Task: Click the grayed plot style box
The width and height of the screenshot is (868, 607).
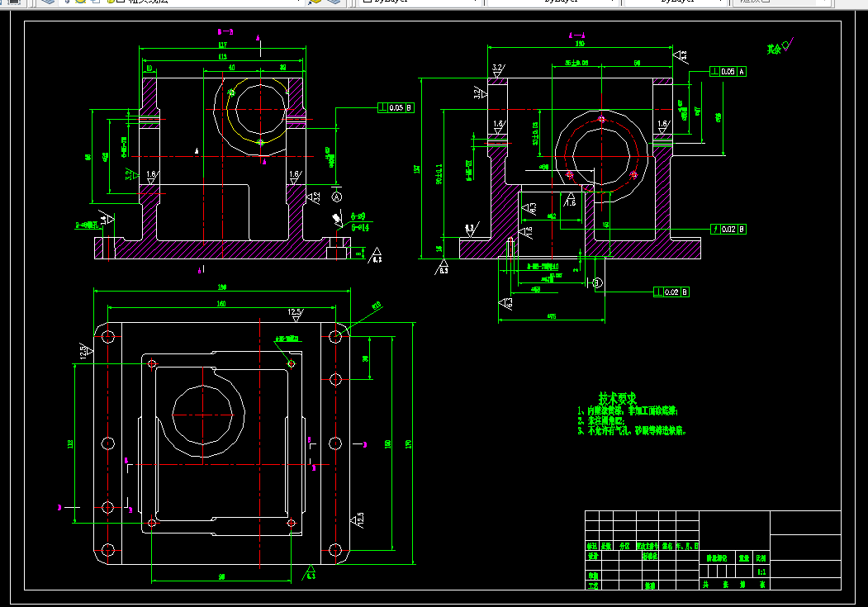Action: click(781, 2)
